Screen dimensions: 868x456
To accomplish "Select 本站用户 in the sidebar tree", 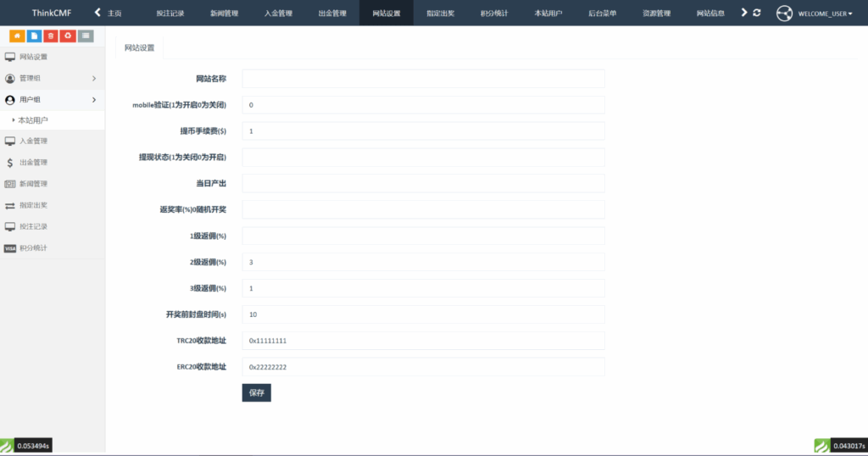I will [x=33, y=120].
